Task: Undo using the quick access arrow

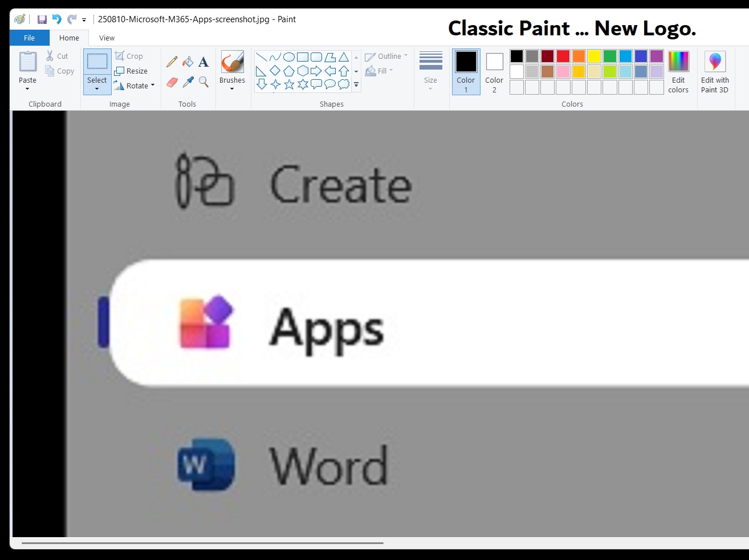Action: (x=56, y=19)
